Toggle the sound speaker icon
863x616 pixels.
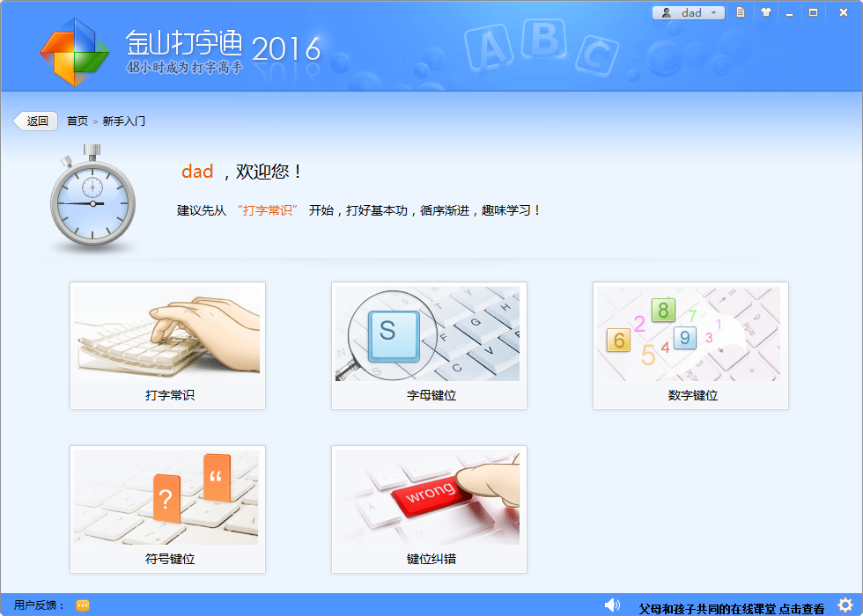pyautogui.click(x=612, y=605)
